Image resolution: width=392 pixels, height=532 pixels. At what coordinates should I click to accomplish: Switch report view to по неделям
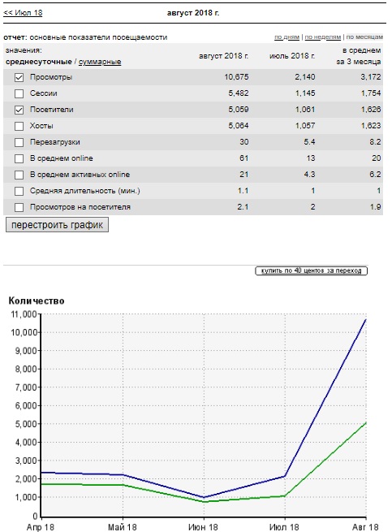click(x=322, y=37)
